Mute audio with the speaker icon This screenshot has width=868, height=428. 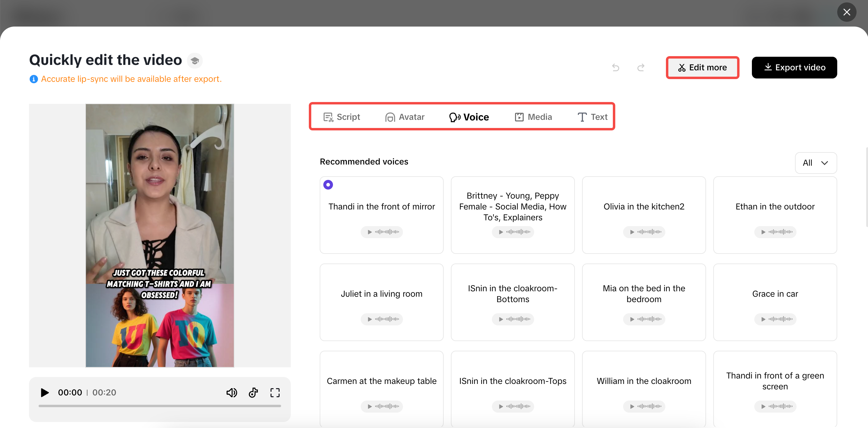click(232, 393)
